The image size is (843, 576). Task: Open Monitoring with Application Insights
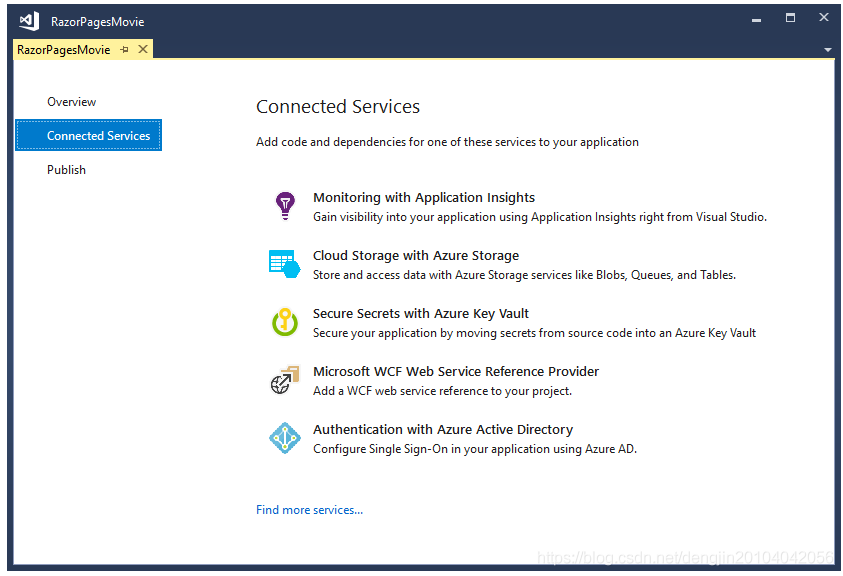point(424,197)
